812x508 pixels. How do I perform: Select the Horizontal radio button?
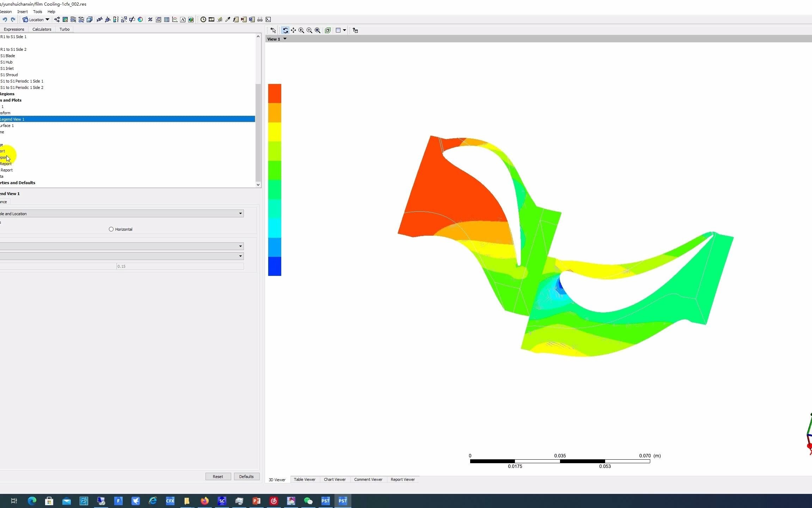click(x=111, y=229)
